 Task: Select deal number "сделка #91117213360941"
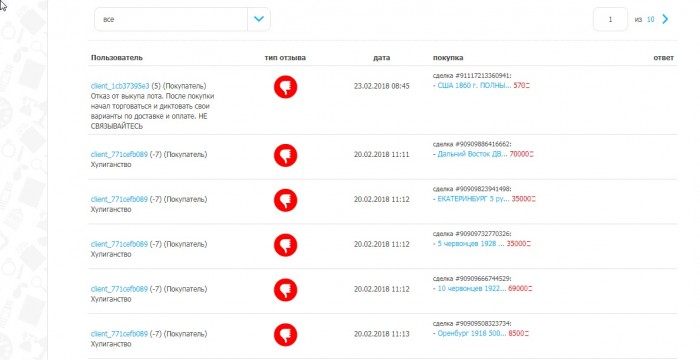[x=472, y=75]
